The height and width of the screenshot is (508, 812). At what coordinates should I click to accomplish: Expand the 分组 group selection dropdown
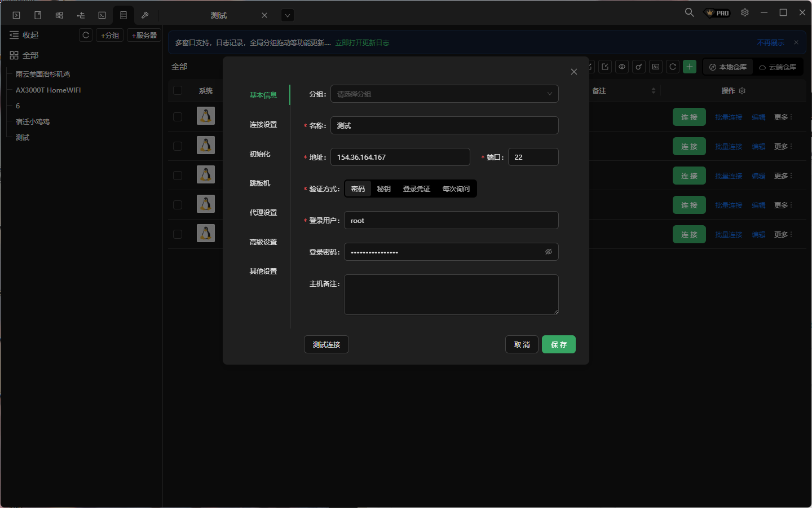point(444,94)
